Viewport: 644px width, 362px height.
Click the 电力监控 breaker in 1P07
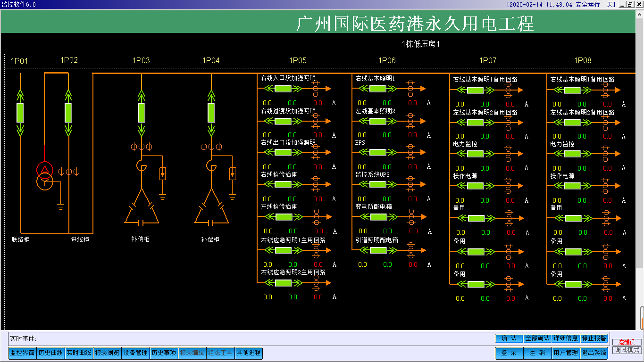[x=476, y=154]
